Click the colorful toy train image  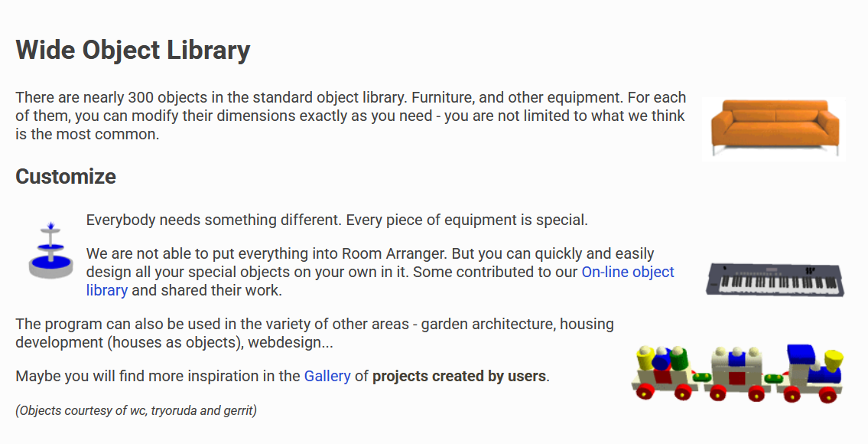738,373
